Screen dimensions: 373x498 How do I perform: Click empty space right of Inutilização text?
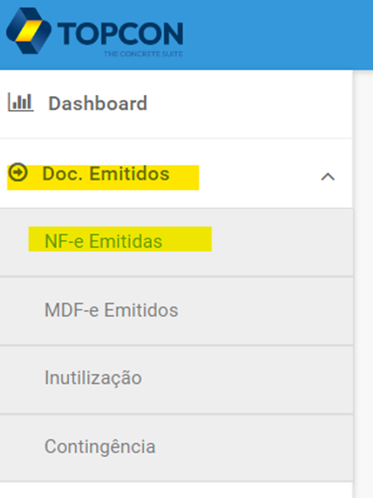pyautogui.click(x=247, y=379)
